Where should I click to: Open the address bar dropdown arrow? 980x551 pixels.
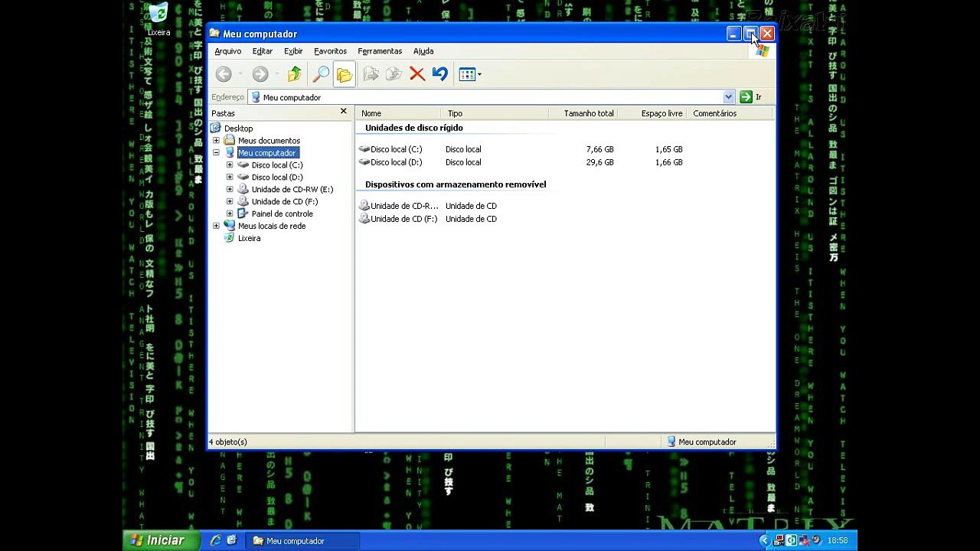[728, 97]
